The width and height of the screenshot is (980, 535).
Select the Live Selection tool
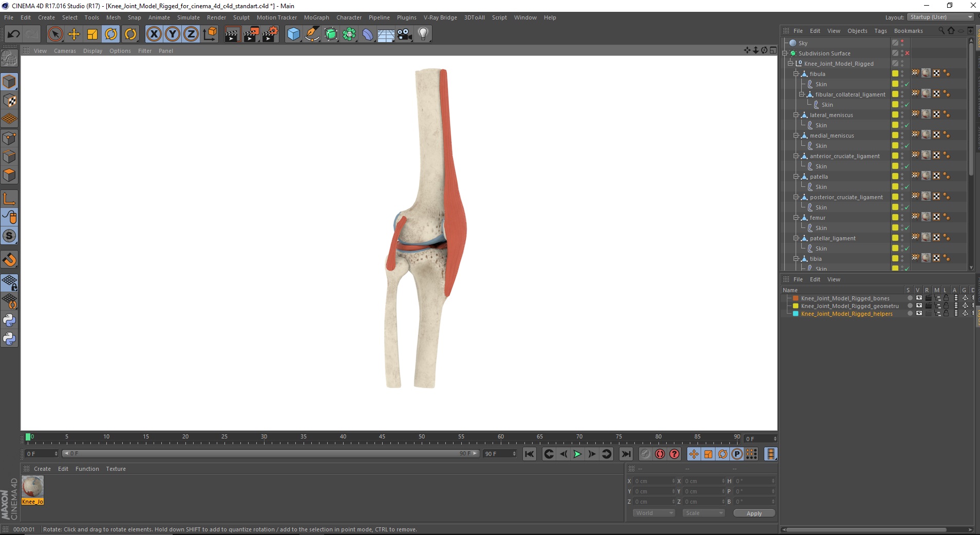(x=55, y=34)
